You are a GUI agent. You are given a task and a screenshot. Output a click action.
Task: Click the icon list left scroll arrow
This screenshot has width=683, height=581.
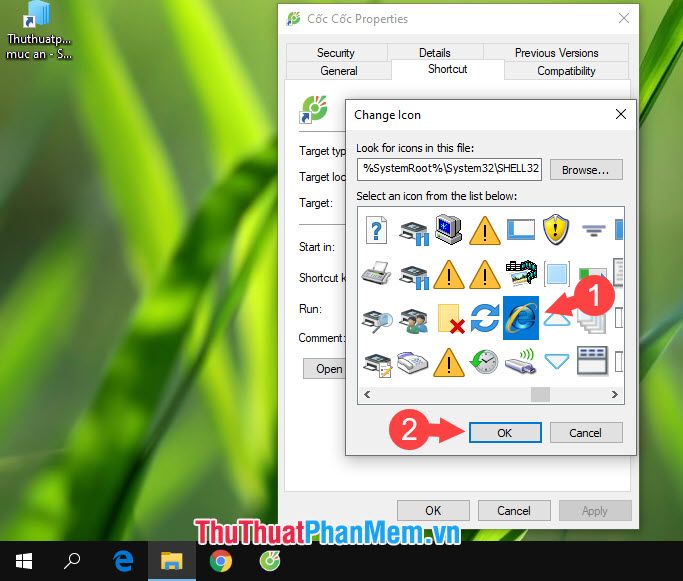pyautogui.click(x=367, y=395)
